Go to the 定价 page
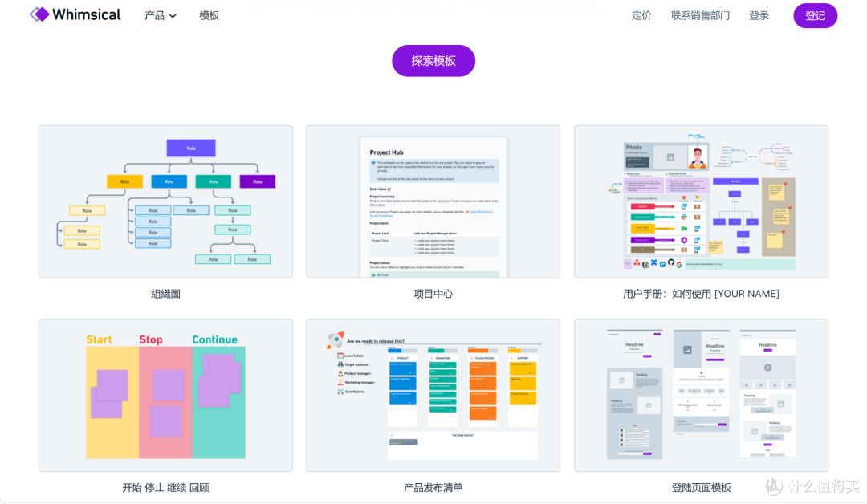Image resolution: width=867 pixels, height=504 pixels. 641,15
